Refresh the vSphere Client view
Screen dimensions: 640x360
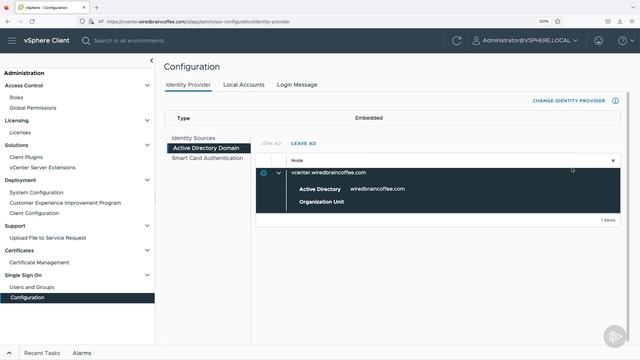pyautogui.click(x=457, y=40)
